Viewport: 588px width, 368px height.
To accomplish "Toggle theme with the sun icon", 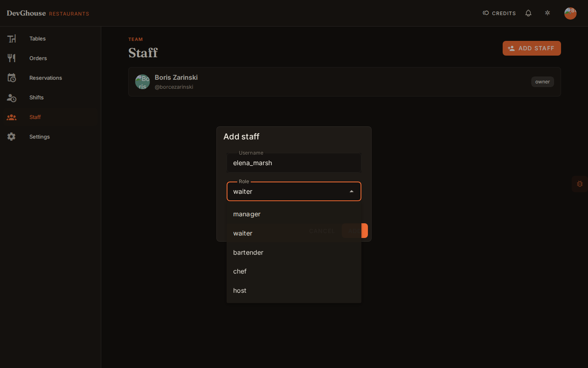I will [548, 13].
